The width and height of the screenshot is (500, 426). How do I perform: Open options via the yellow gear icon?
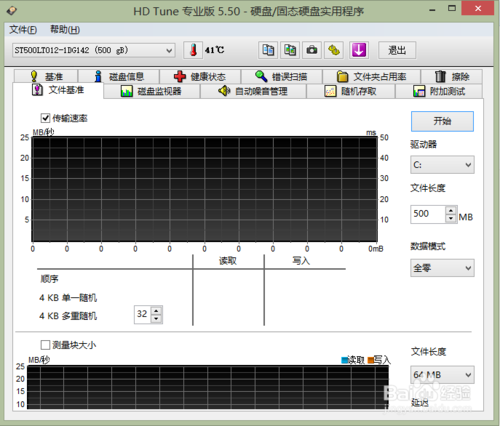tap(334, 50)
